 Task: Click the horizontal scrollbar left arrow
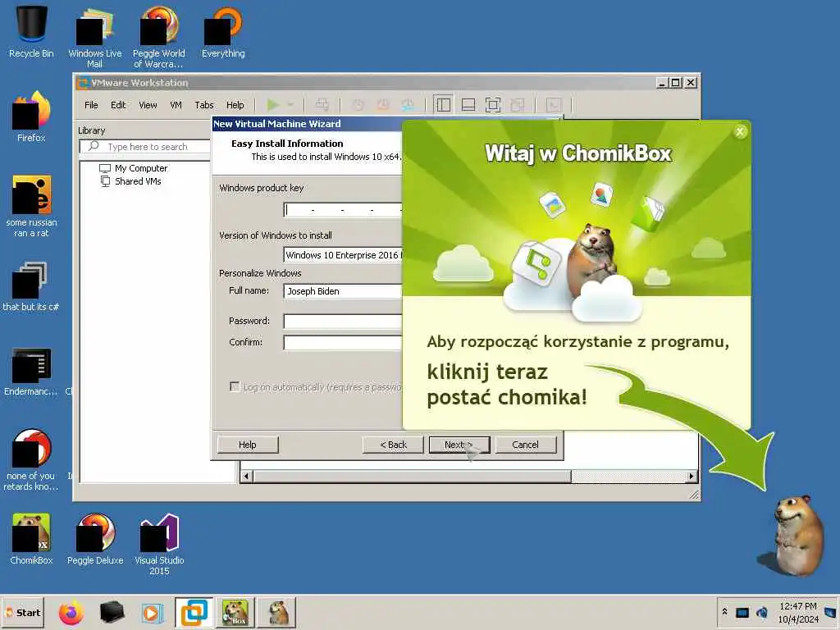(246, 476)
